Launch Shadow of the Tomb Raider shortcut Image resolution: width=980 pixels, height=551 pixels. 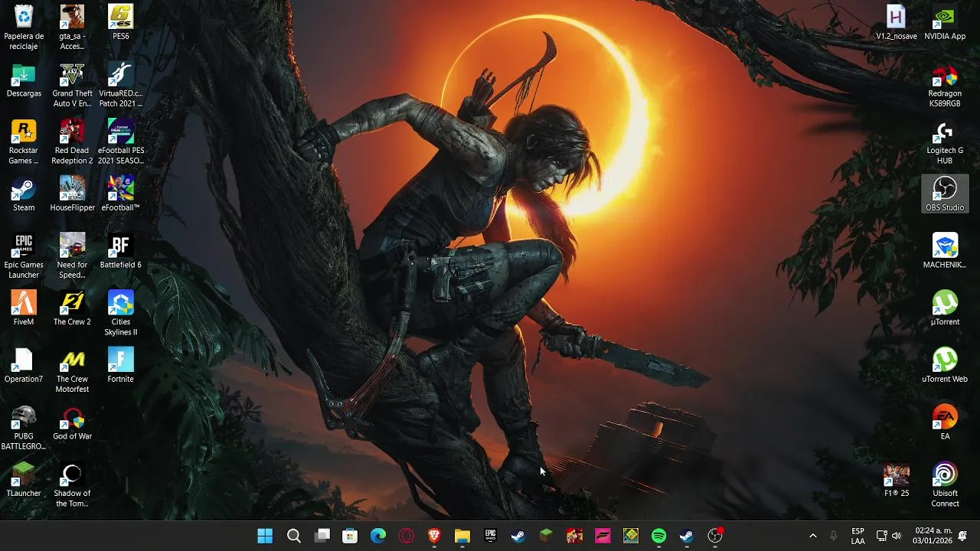(72, 486)
